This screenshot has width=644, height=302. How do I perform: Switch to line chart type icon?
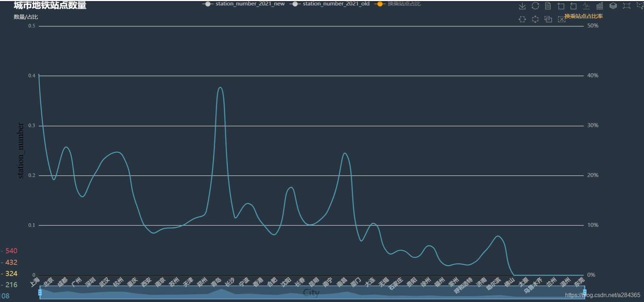click(x=587, y=6)
